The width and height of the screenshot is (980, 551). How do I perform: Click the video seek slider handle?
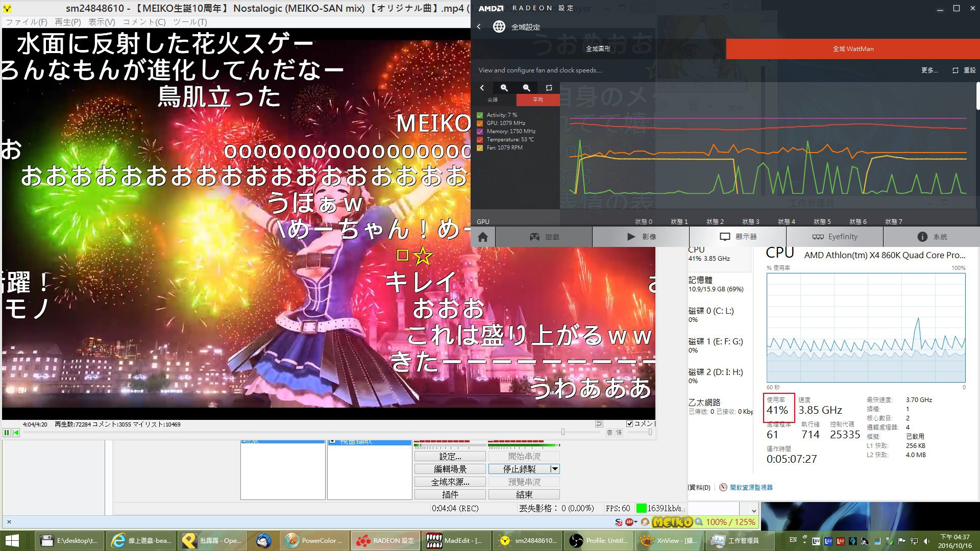(563, 432)
